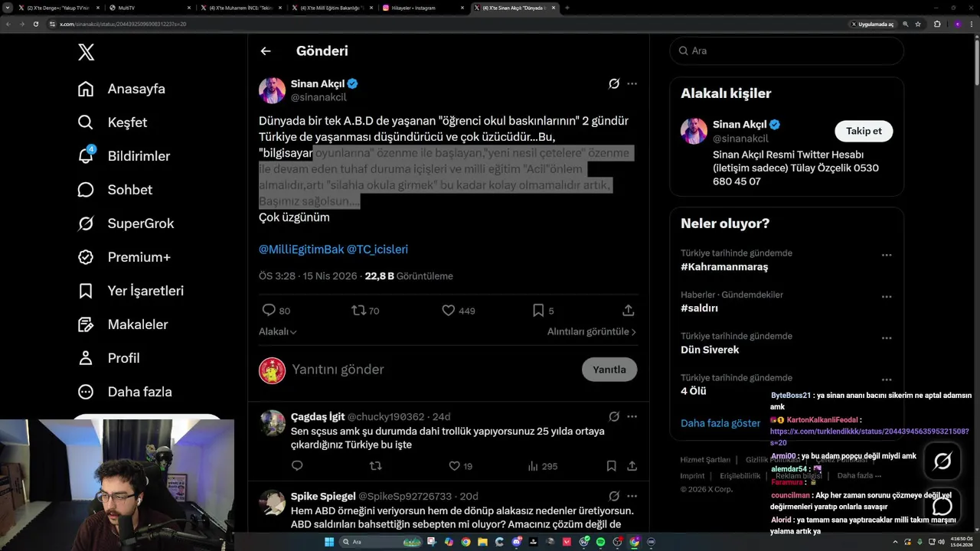Open SuperGrok from sidebar

point(126,223)
